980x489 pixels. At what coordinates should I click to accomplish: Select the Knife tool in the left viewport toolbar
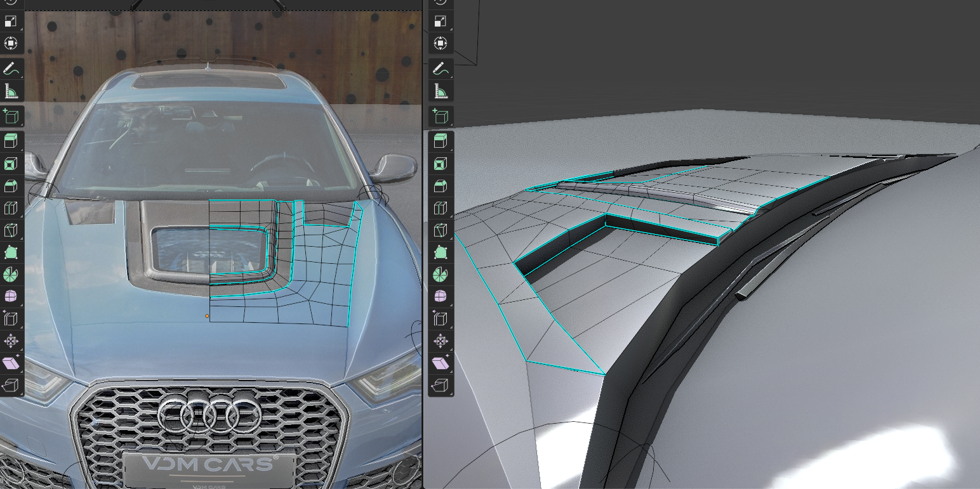pyautogui.click(x=11, y=230)
